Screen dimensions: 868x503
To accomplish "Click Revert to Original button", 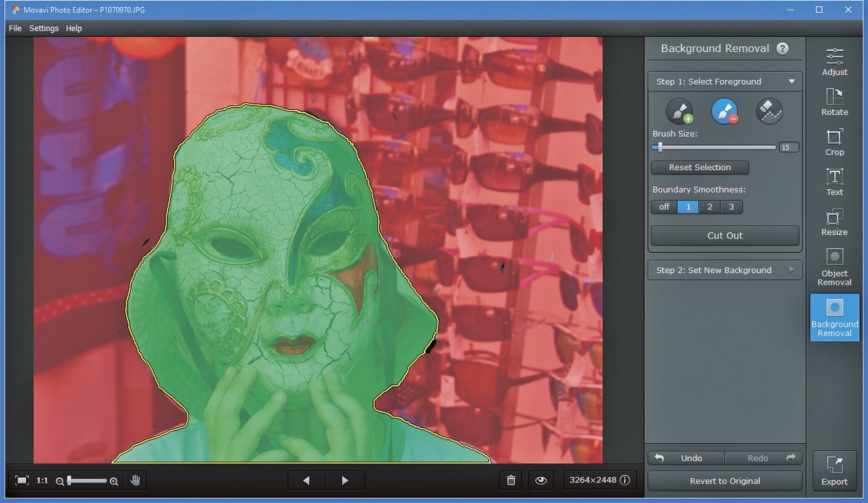I will tap(725, 481).
